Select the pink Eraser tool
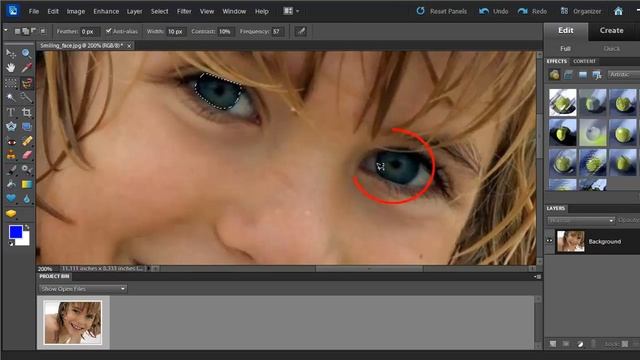Screen dimensions: 640x360 coord(26,155)
